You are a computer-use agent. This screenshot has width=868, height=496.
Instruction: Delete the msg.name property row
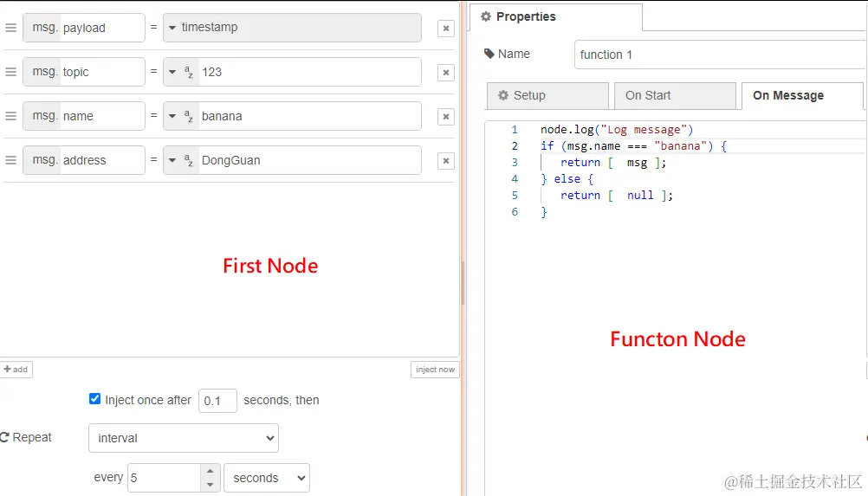point(445,117)
